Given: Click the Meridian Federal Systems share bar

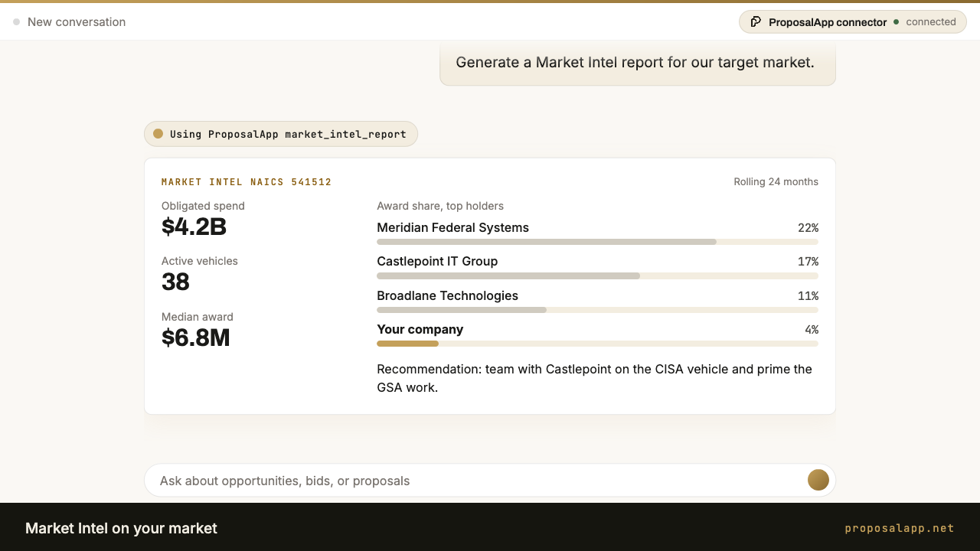Looking at the screenshot, I should [x=597, y=242].
